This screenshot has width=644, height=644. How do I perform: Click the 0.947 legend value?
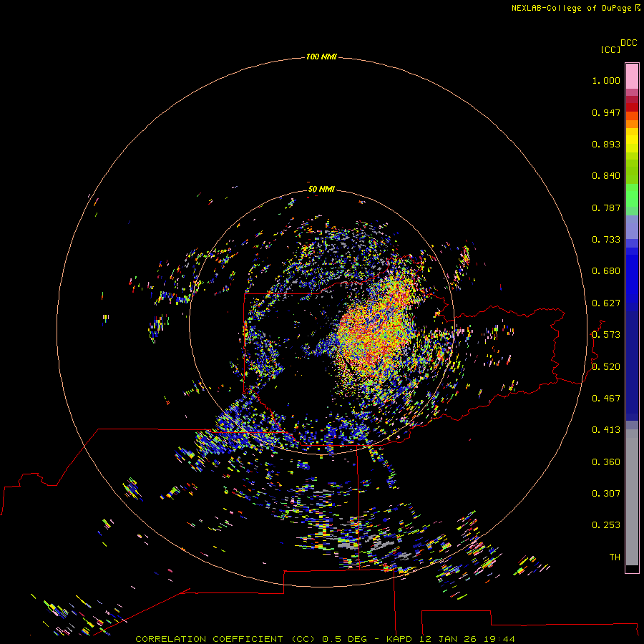(x=606, y=112)
